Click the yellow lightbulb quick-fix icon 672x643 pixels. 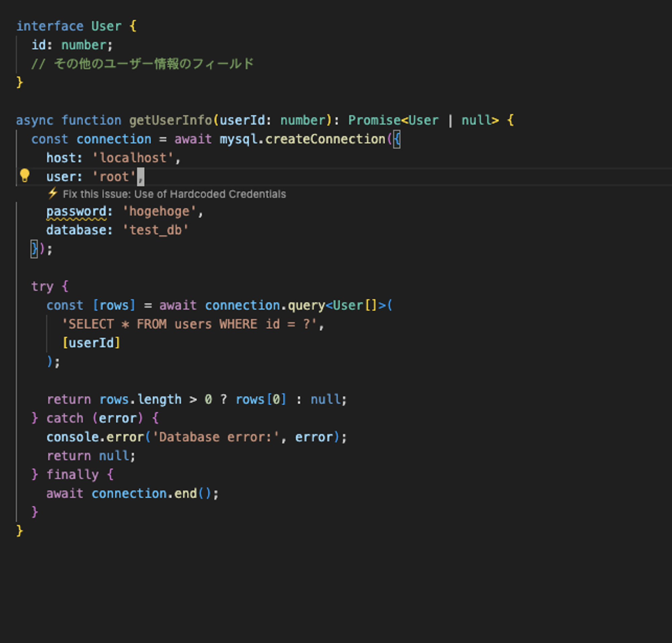click(x=24, y=175)
